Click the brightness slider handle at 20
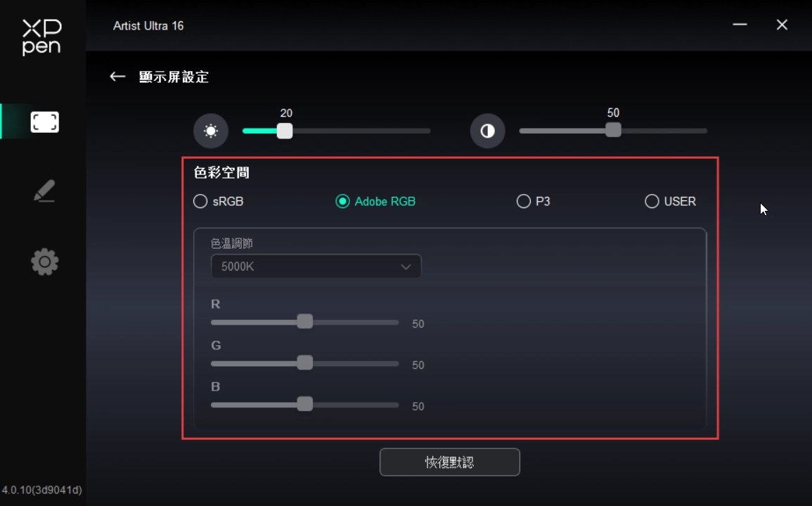812x506 pixels. [x=284, y=131]
